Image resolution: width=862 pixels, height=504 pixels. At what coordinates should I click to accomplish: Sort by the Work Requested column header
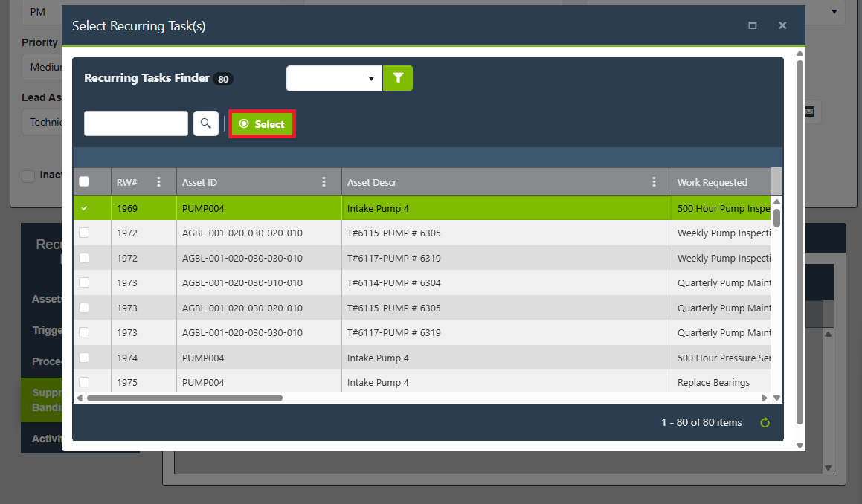click(713, 182)
